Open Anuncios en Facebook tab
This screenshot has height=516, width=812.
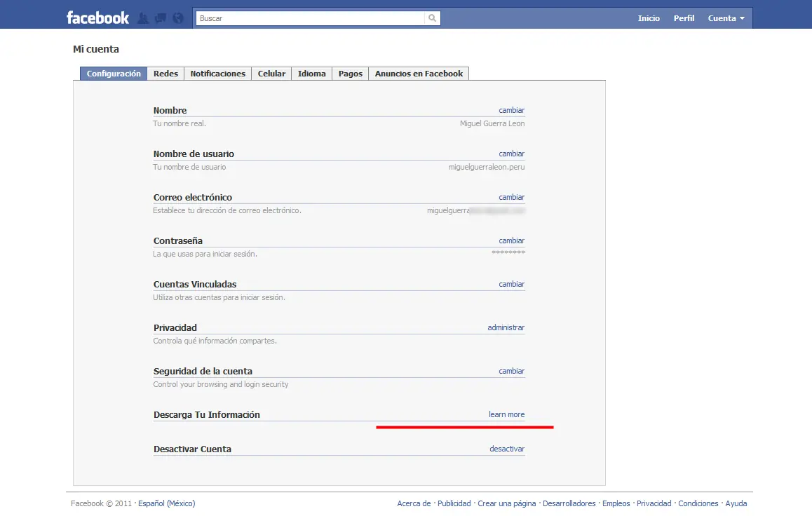(x=419, y=74)
